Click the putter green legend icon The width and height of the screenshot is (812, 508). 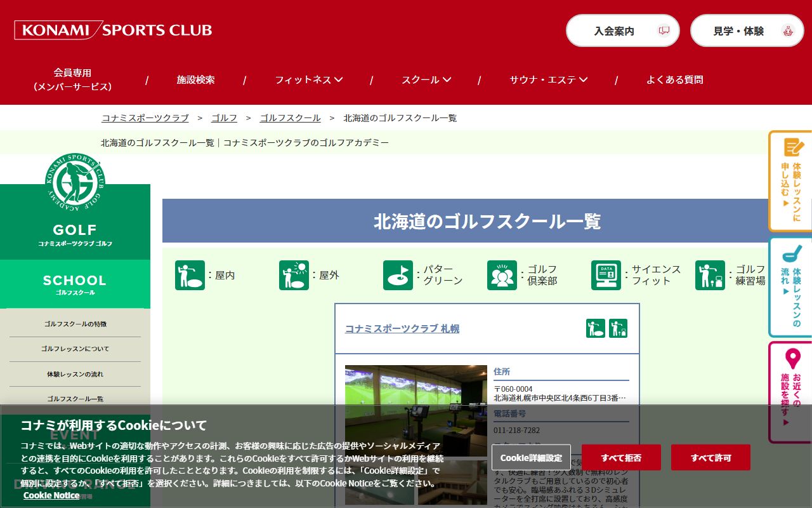398,275
